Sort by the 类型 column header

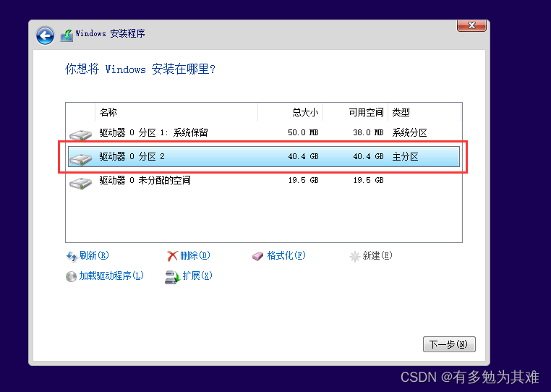[424, 112]
